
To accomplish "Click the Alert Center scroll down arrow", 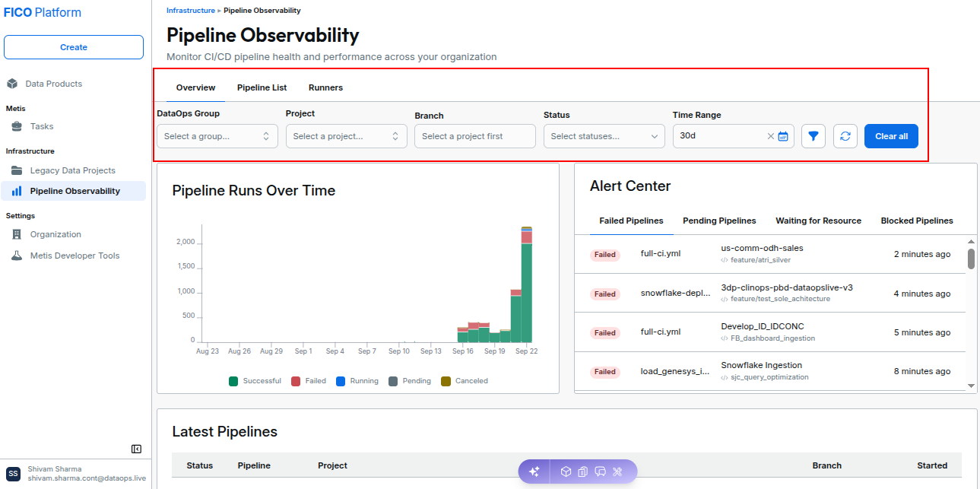I will (x=971, y=386).
